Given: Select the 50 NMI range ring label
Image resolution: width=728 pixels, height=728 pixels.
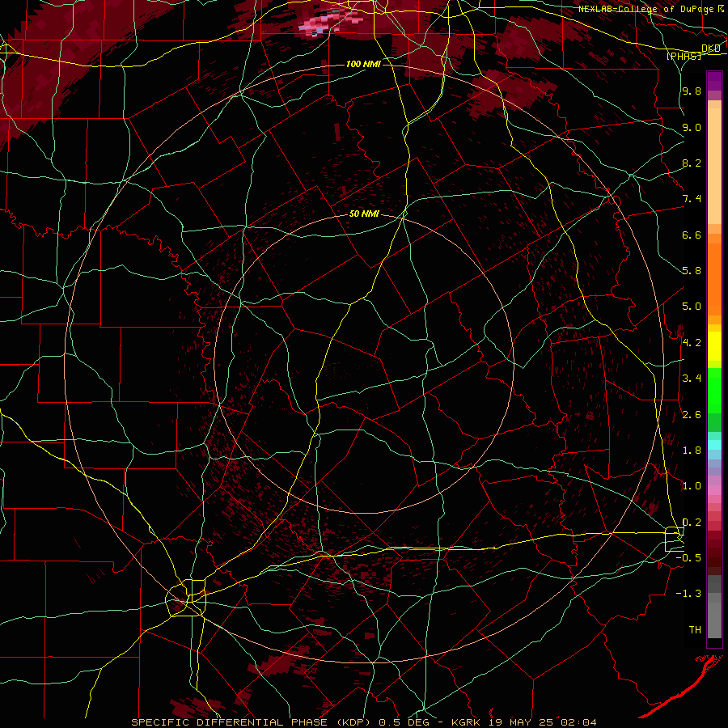Looking at the screenshot, I should [364, 214].
